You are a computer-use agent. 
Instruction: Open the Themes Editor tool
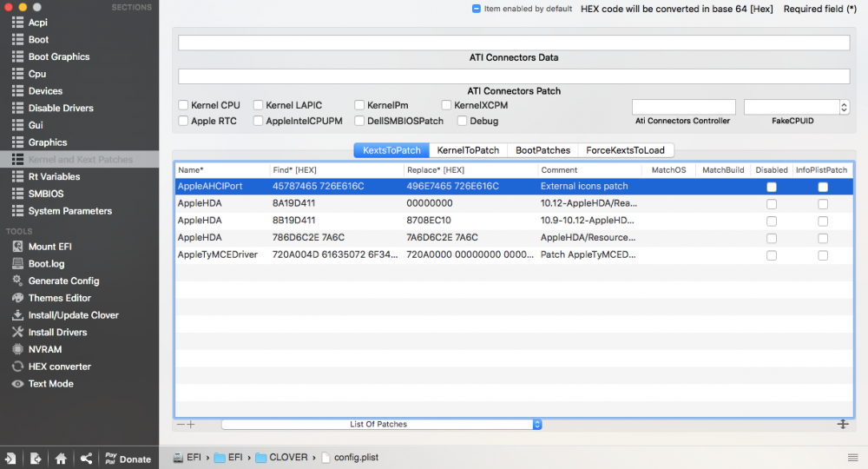(59, 298)
